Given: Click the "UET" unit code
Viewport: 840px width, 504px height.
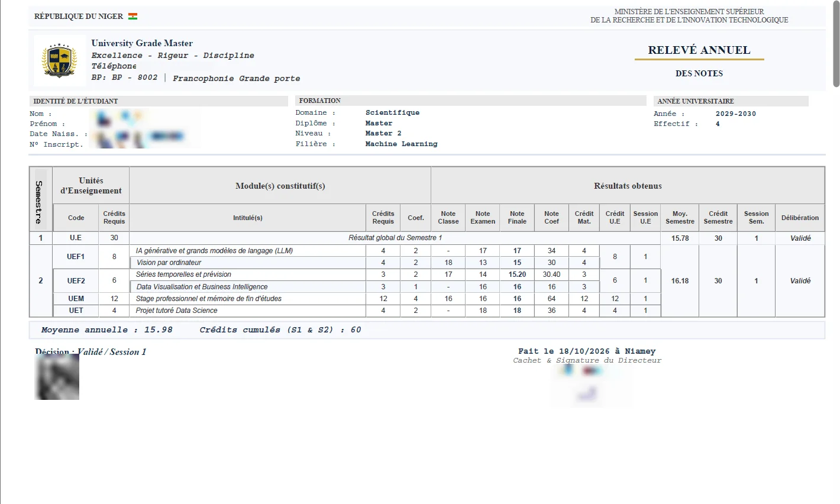Looking at the screenshot, I should pos(76,311).
